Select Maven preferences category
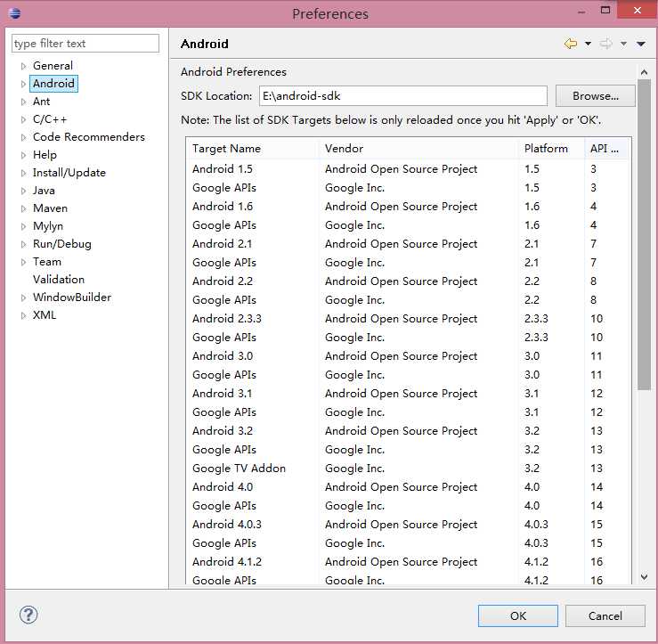658x644 pixels. coord(50,208)
